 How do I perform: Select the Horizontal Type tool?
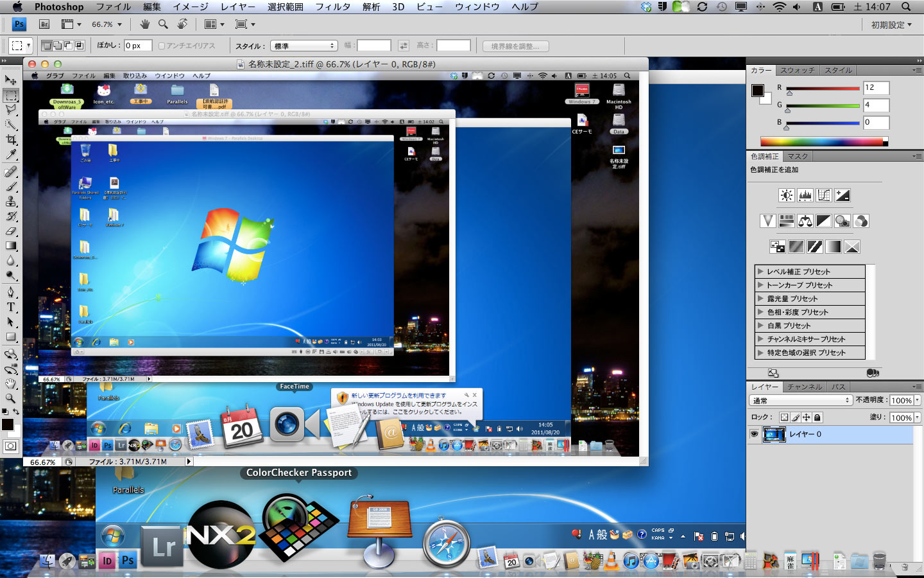tap(11, 307)
